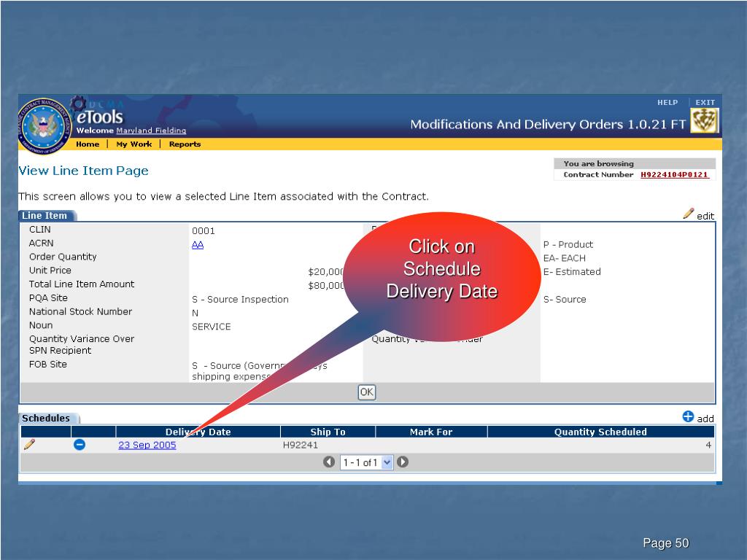
Task: Open the 23 Sep 2005 delivery date link
Action: [147, 446]
